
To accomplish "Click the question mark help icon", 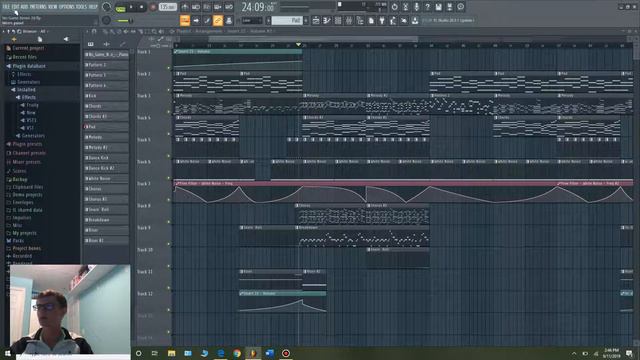I will click(427, 7).
